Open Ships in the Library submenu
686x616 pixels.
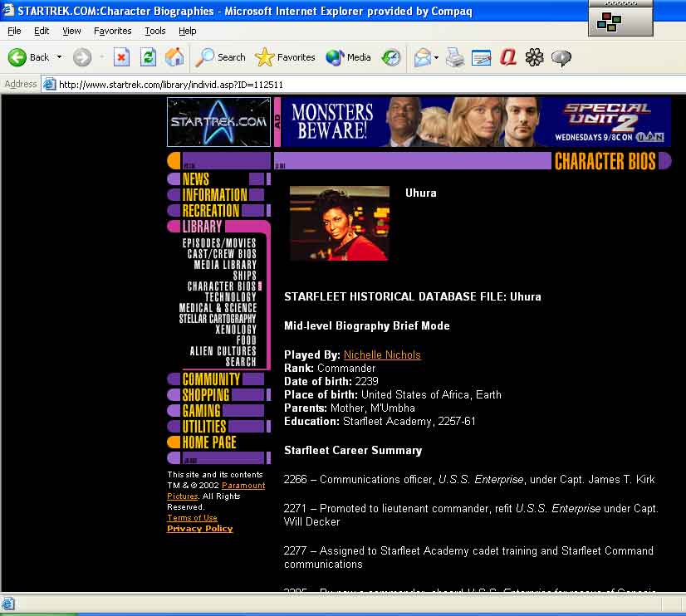pos(244,276)
